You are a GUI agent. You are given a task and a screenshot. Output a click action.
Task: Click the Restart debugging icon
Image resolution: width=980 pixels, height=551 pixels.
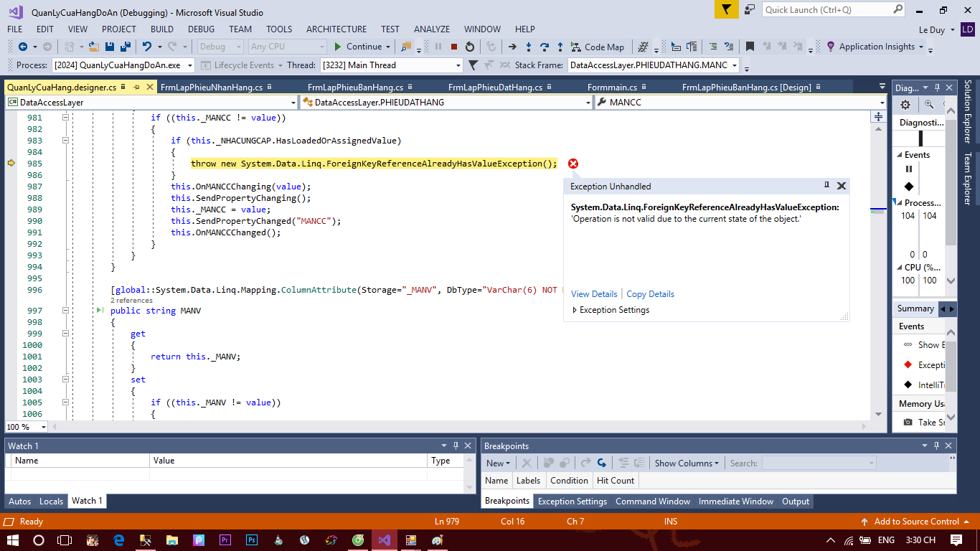click(470, 47)
